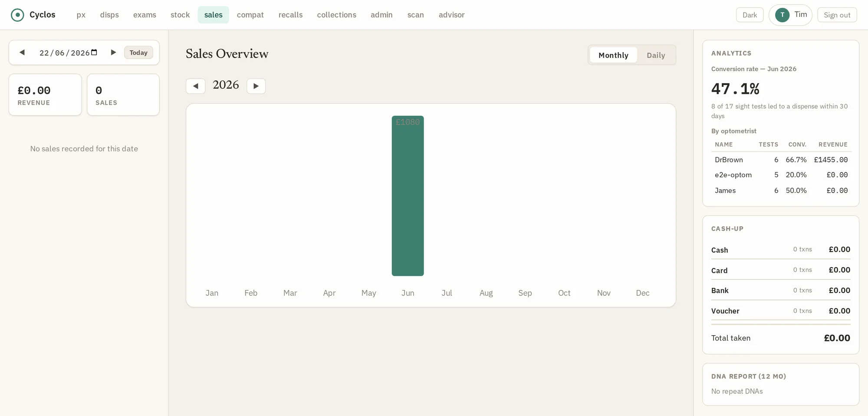Open the compat tab
This screenshot has height=416, width=868.
pyautogui.click(x=250, y=15)
